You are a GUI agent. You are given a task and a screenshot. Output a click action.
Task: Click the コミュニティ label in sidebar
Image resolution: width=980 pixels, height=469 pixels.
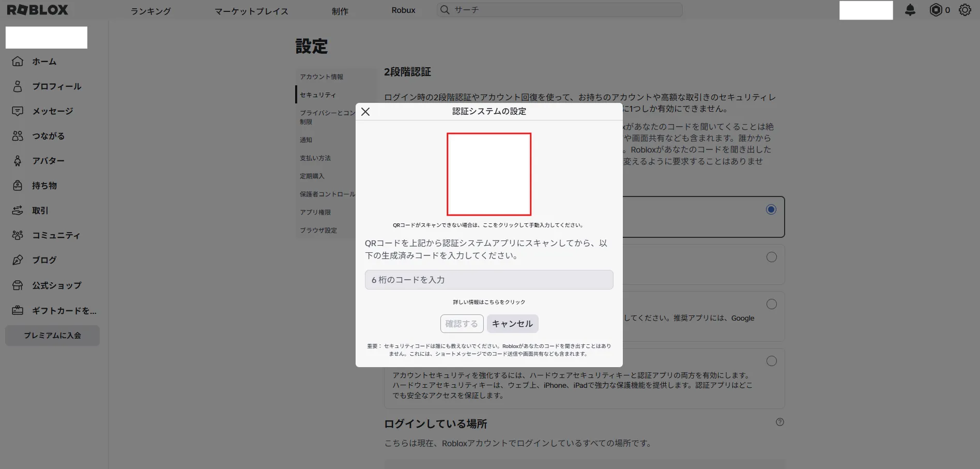[x=56, y=235]
